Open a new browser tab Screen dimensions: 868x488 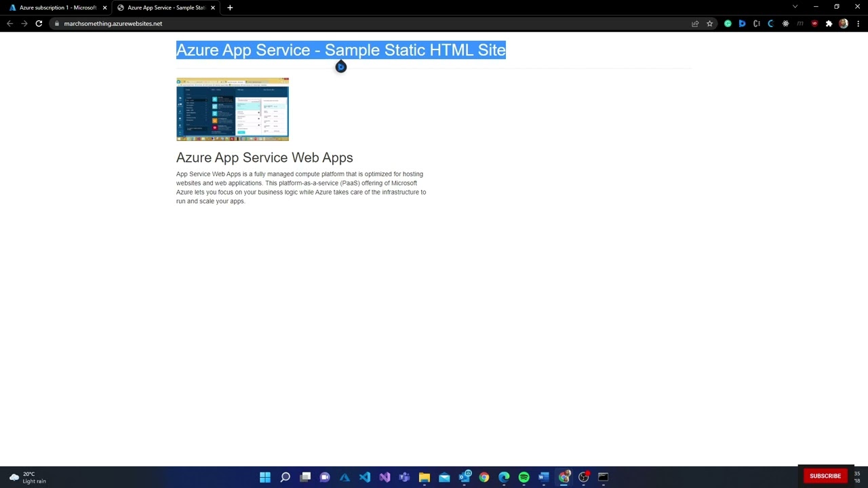[x=230, y=7]
